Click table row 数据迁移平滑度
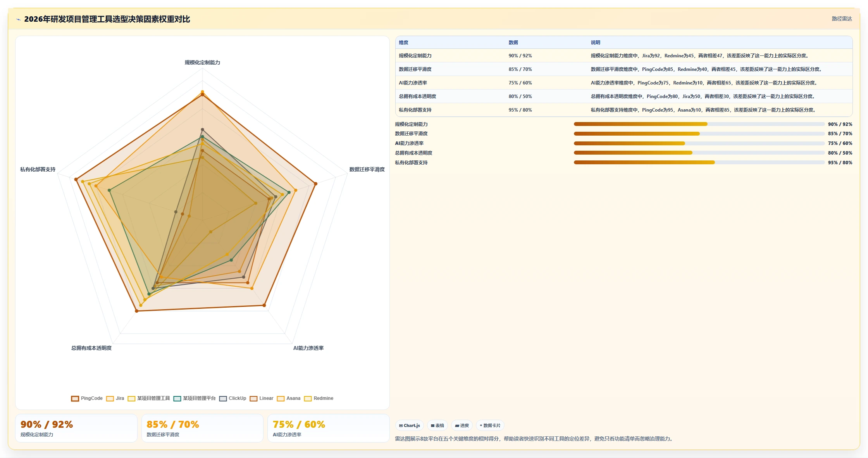 click(x=624, y=69)
